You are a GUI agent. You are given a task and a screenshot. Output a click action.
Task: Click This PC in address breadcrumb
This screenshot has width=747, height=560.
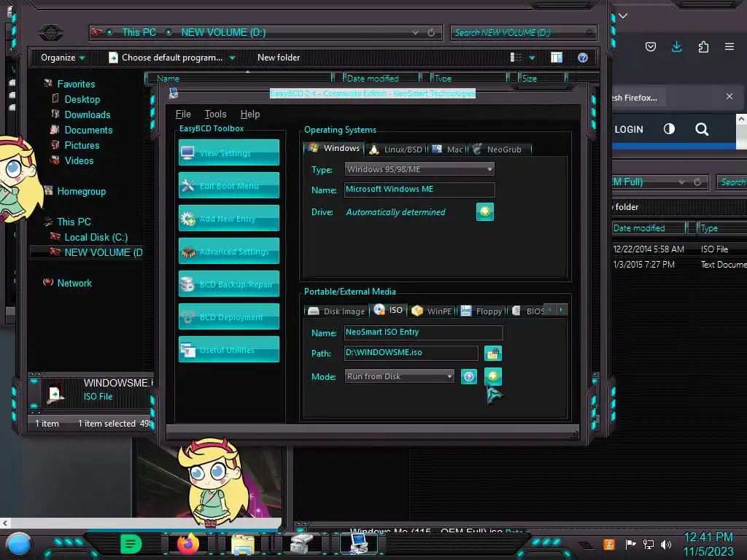[139, 32]
